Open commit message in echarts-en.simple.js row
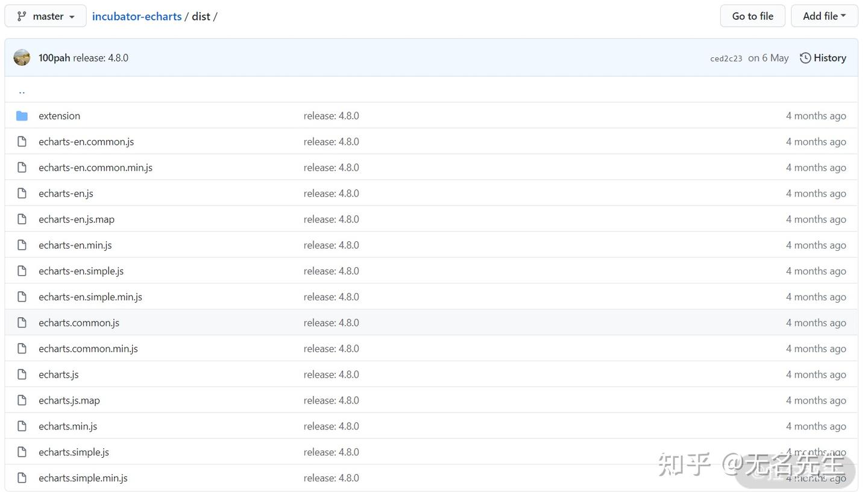The image size is (868, 500). coord(332,271)
